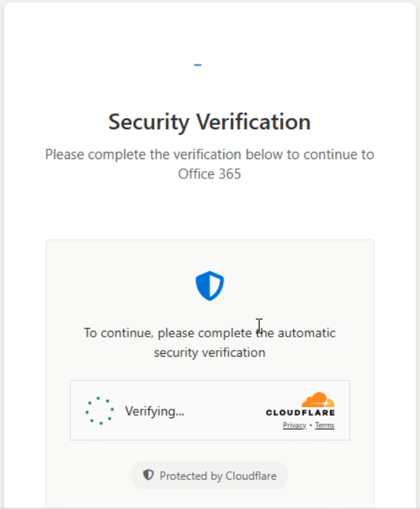Click the small blue dash loading indicator

197,65
